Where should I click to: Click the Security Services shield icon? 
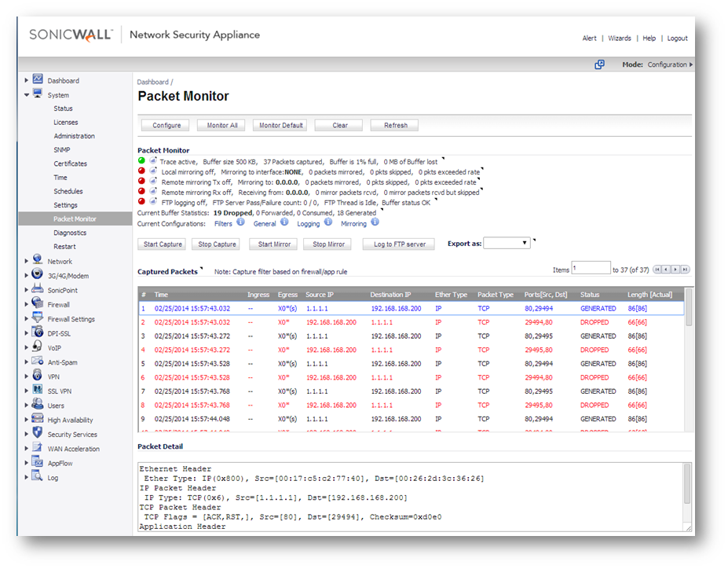tap(37, 434)
